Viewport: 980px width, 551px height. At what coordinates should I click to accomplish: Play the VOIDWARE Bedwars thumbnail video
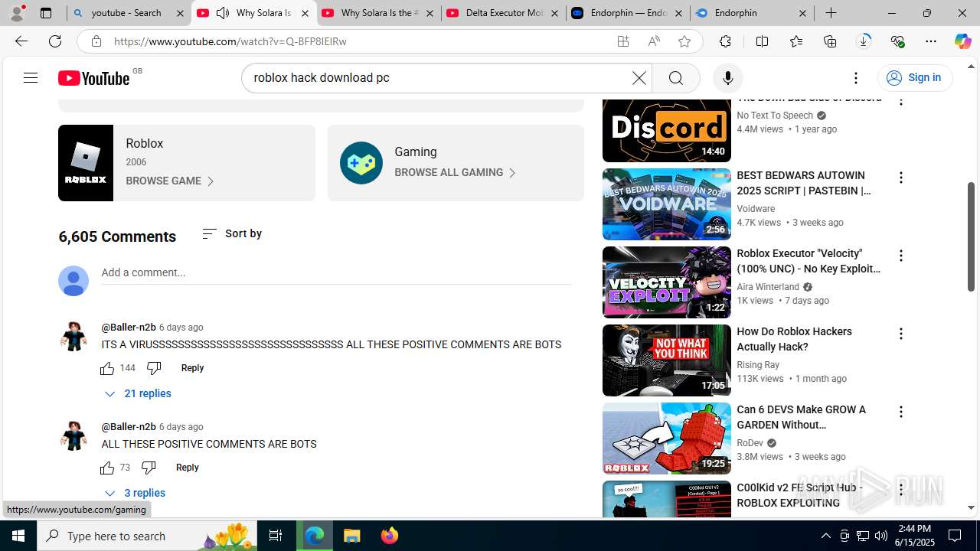(x=667, y=204)
